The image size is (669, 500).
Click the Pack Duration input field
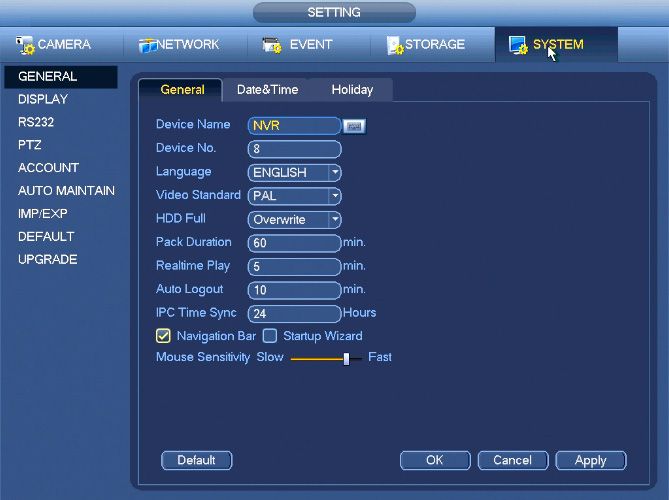[294, 243]
